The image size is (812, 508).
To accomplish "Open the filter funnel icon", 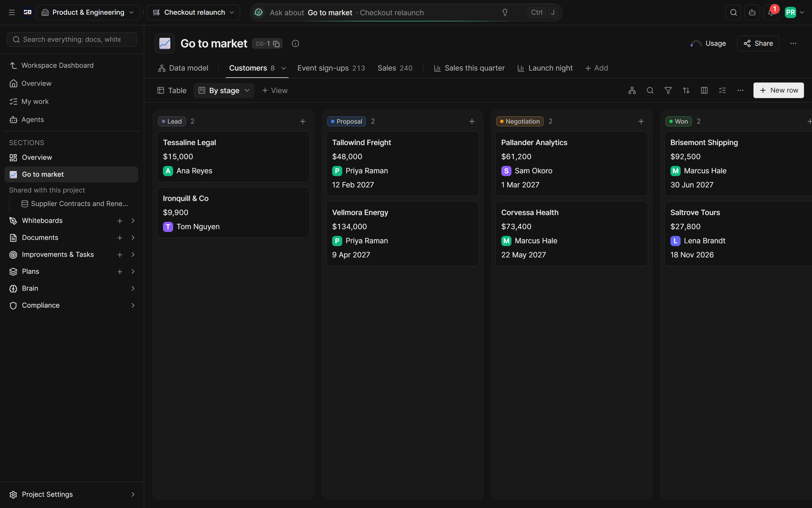I will (668, 90).
